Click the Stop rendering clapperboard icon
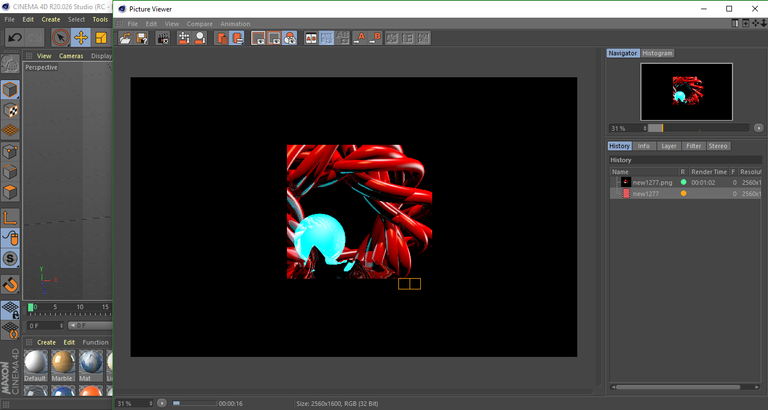The image size is (768, 410). tap(163, 38)
